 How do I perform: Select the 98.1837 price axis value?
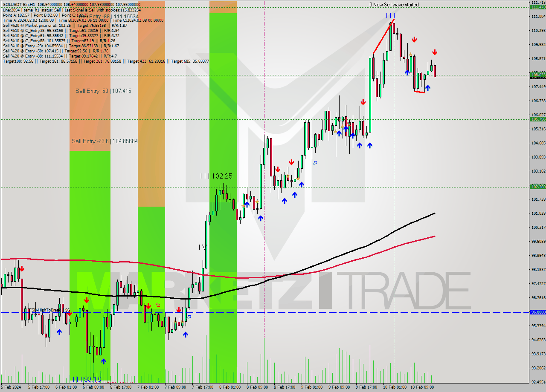coord(537,269)
